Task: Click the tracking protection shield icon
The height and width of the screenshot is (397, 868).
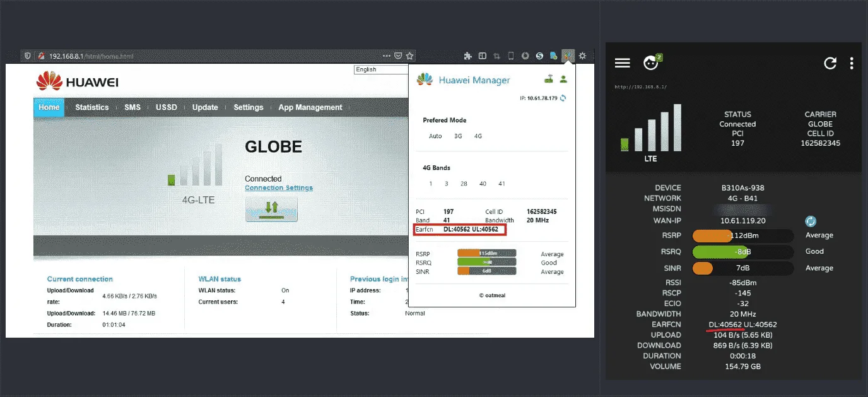Action: click(28, 56)
